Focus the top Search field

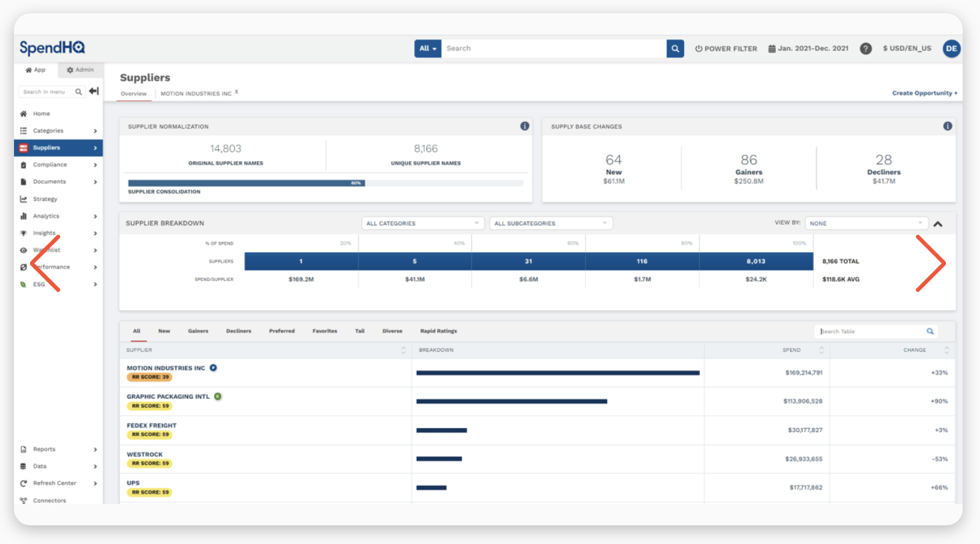555,49
